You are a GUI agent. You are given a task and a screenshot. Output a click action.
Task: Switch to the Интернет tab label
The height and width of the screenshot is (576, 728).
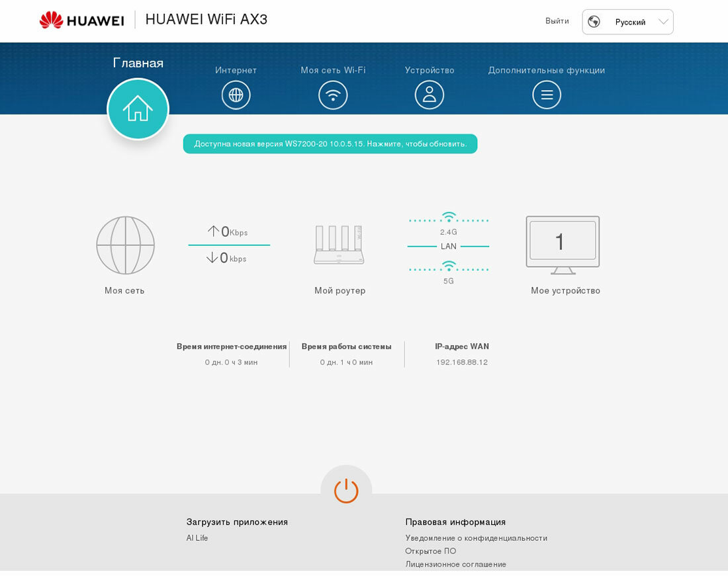coord(236,70)
